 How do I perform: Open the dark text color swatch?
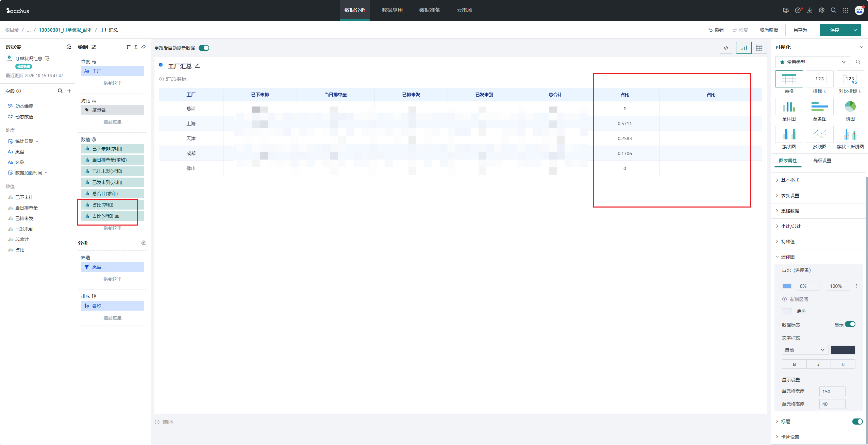click(x=843, y=350)
